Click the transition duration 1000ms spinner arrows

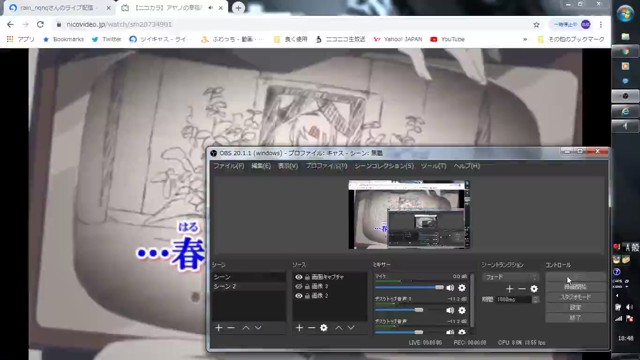(x=535, y=300)
